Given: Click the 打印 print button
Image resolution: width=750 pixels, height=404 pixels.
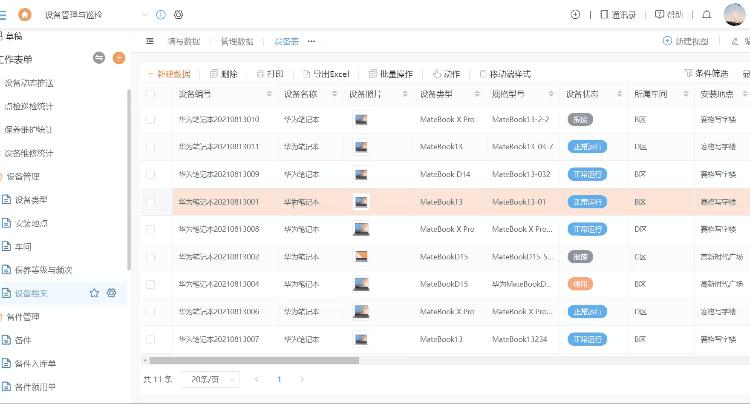Looking at the screenshot, I should click(270, 74).
